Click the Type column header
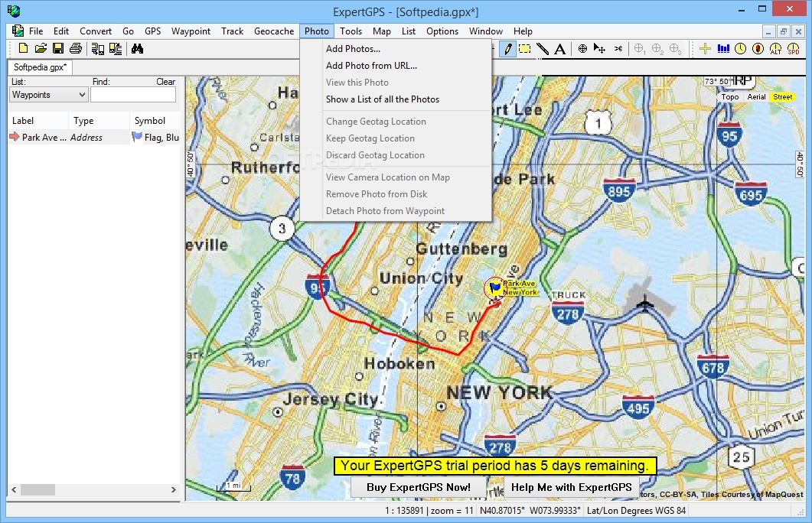The width and height of the screenshot is (812, 523). coord(99,121)
